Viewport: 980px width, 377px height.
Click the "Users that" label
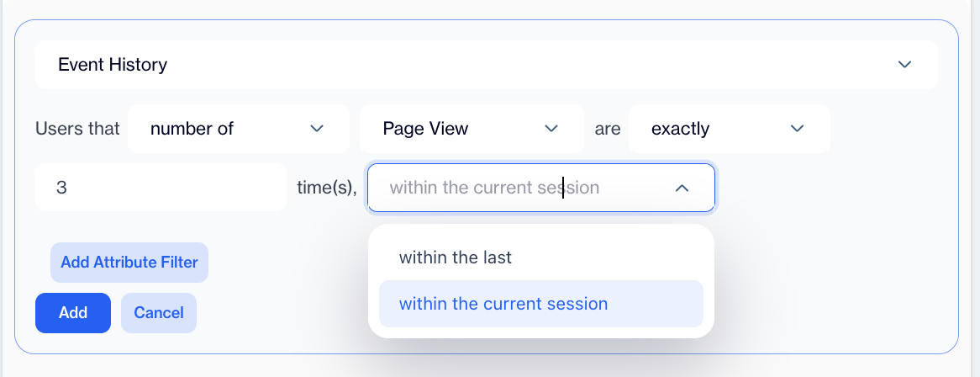(x=77, y=129)
